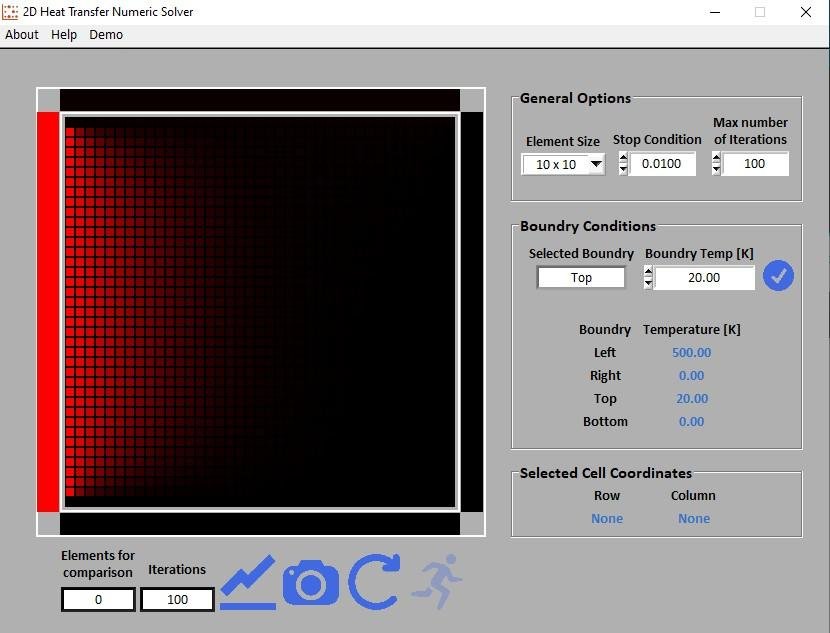Open the About menu

[22, 34]
